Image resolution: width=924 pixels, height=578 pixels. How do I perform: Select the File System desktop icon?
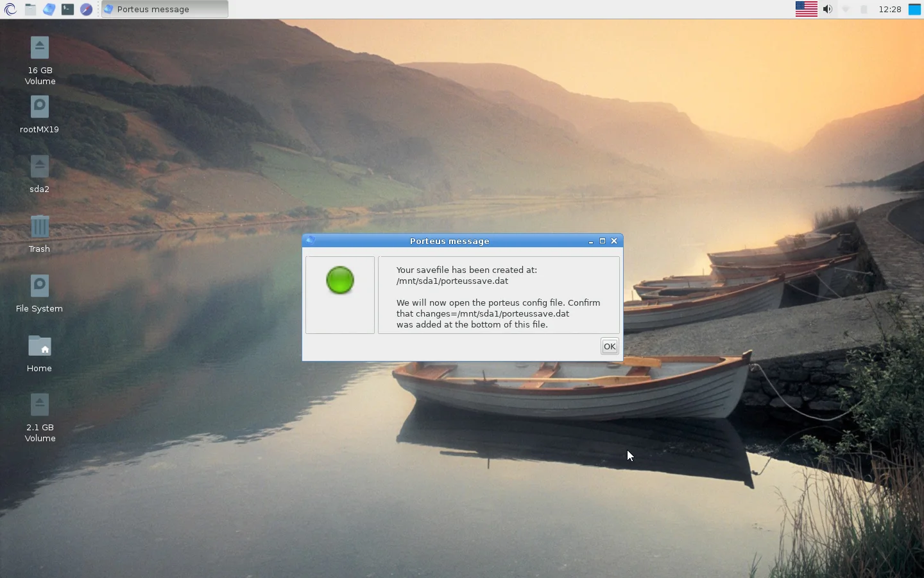pos(40,293)
